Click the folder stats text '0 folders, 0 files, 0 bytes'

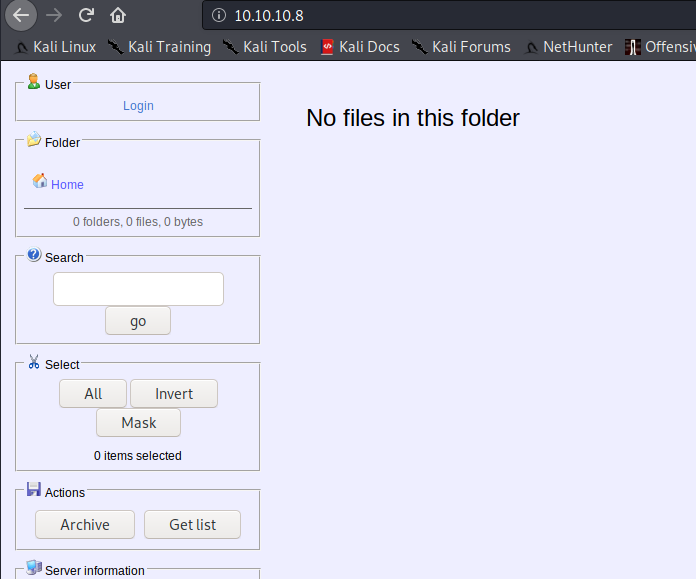coord(138,222)
